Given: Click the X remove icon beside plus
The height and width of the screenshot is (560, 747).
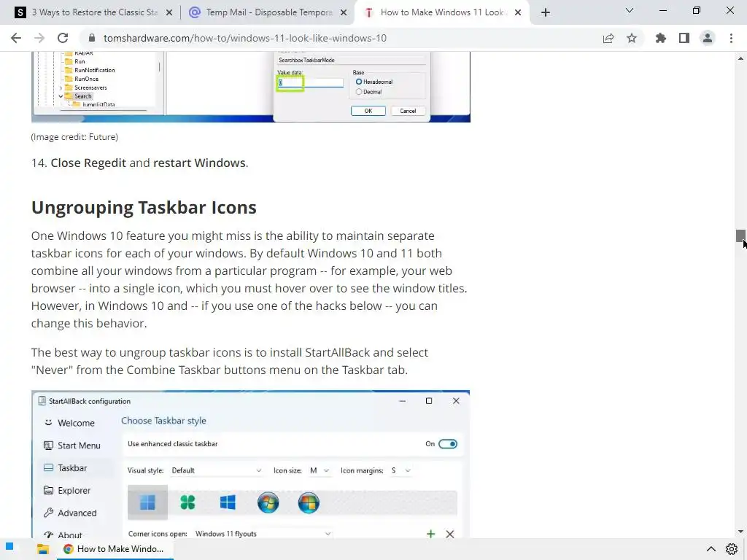Looking at the screenshot, I should pos(449,534).
